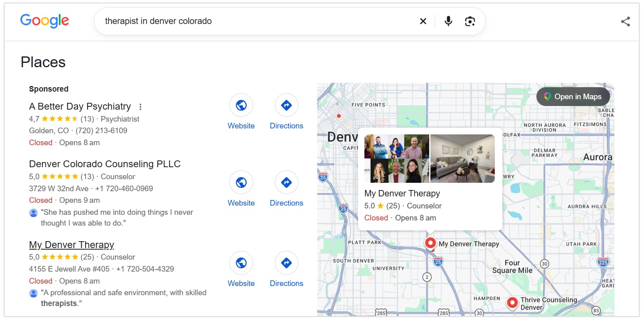Click Thrive Counseling Denver map label

click(x=549, y=304)
